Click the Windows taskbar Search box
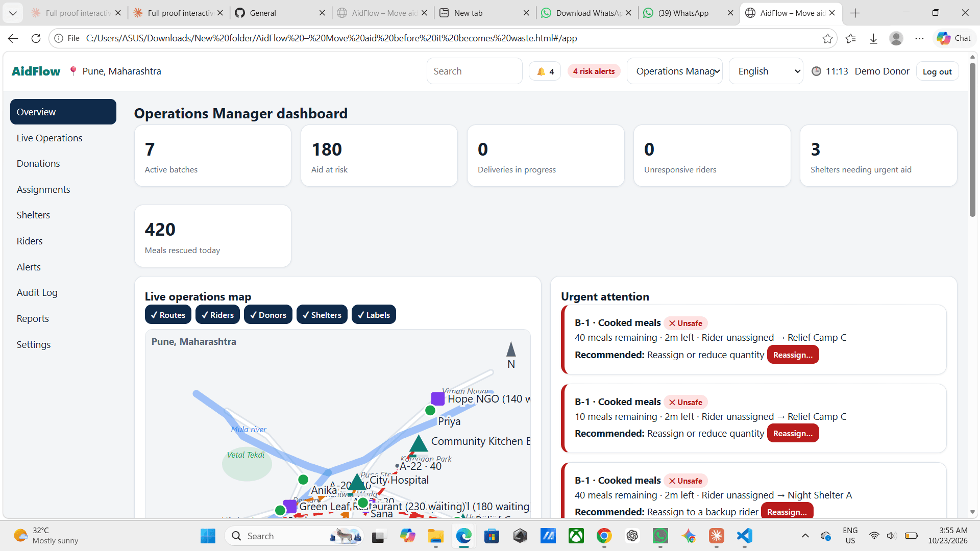 click(x=293, y=536)
